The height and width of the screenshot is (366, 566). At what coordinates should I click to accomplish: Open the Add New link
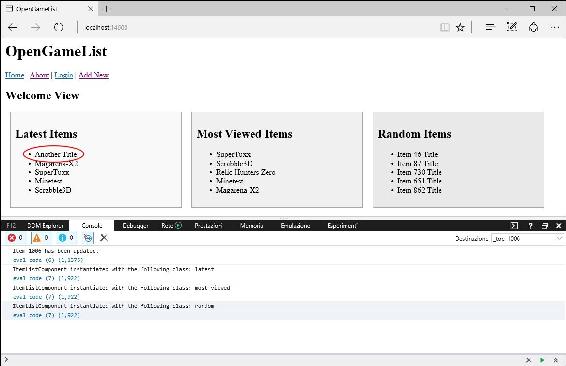(x=94, y=75)
